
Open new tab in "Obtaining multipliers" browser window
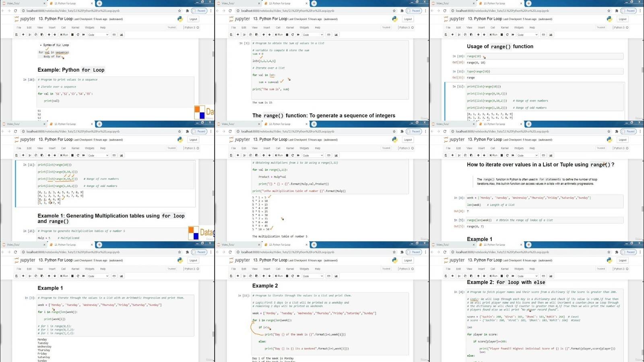[x=314, y=124]
